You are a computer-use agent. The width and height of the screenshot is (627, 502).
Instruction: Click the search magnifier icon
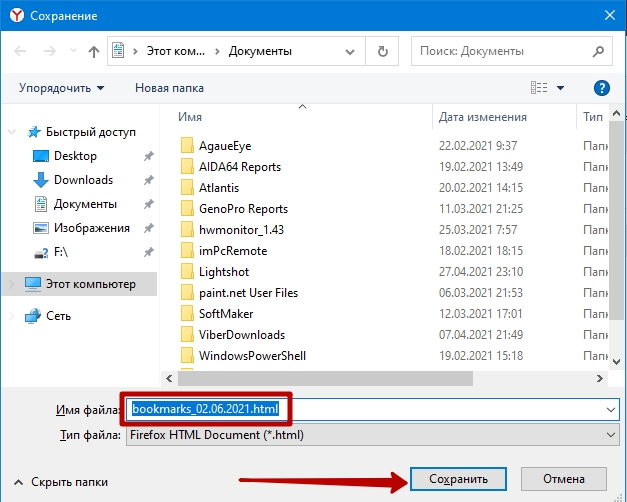[598, 51]
